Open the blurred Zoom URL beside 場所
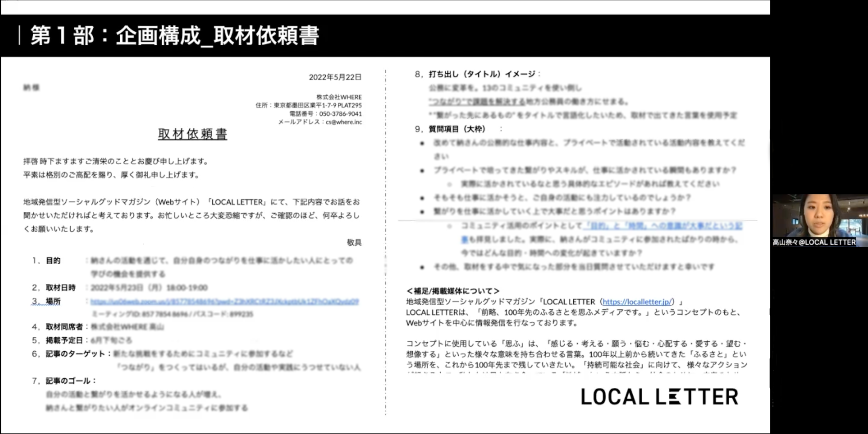Viewport: 868px width, 434px height. point(225,302)
